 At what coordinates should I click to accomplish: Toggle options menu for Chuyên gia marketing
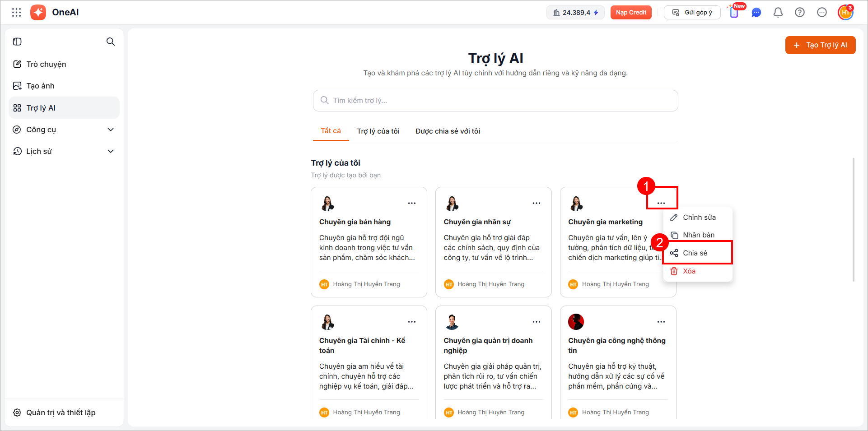(661, 203)
